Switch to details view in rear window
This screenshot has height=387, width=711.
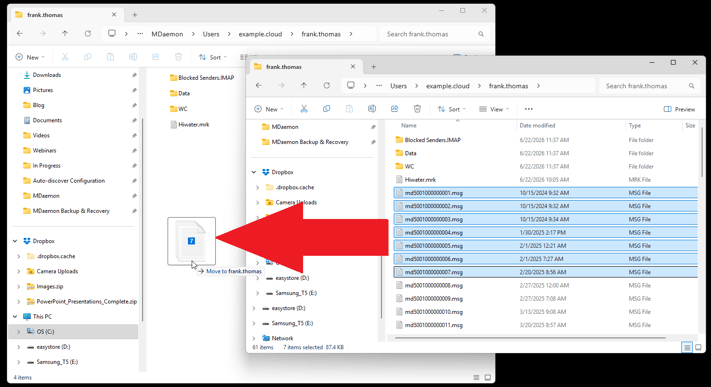pos(476,377)
